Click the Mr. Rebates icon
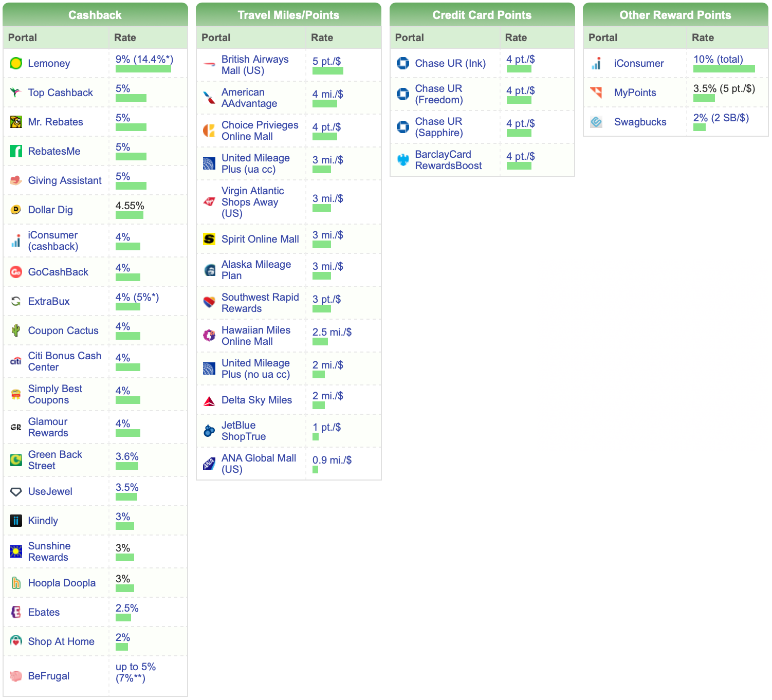The height and width of the screenshot is (700, 772). pos(16,122)
